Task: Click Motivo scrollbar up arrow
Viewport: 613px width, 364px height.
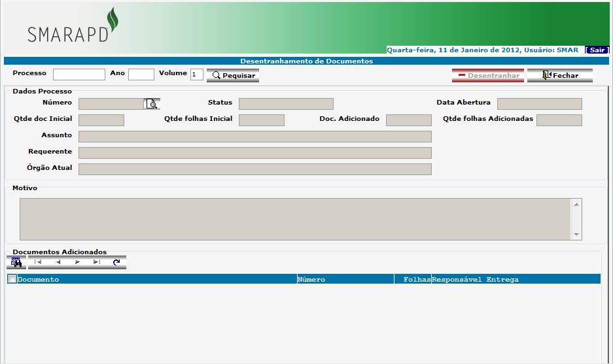Action: coord(576,205)
